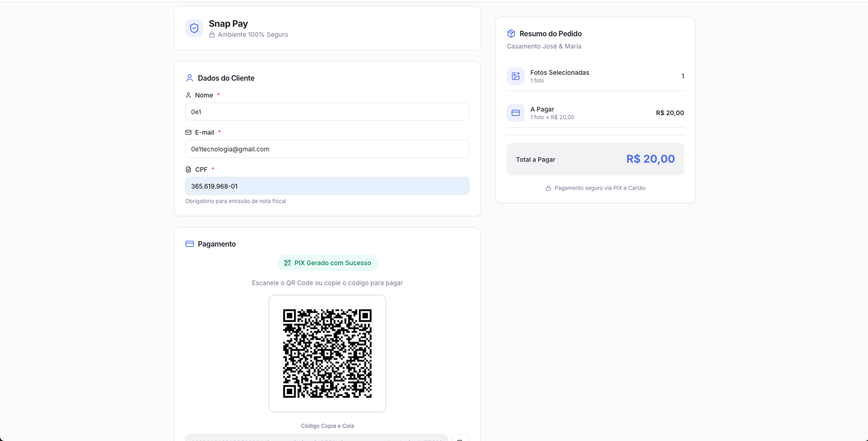This screenshot has width=868, height=441.
Task: Click 'Pagamento seguro via PIX e Cartão' text
Action: click(x=600, y=188)
